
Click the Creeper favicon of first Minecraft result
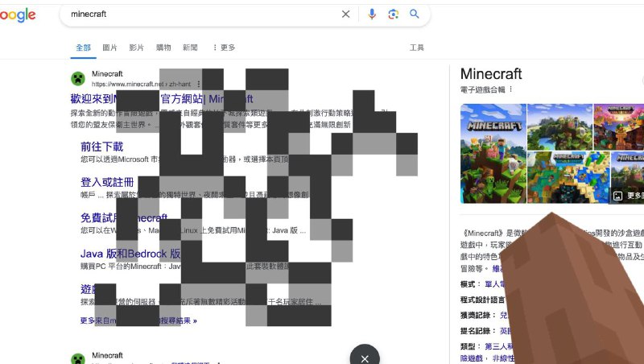(78, 78)
